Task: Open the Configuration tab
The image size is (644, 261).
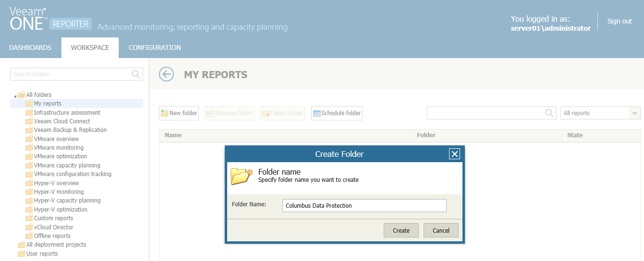Action: pyautogui.click(x=155, y=47)
